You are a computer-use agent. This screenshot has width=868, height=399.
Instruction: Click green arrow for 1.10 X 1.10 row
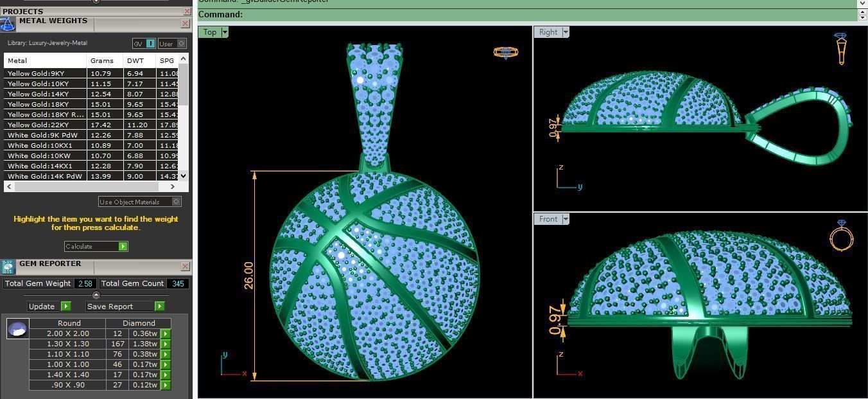coord(166,354)
